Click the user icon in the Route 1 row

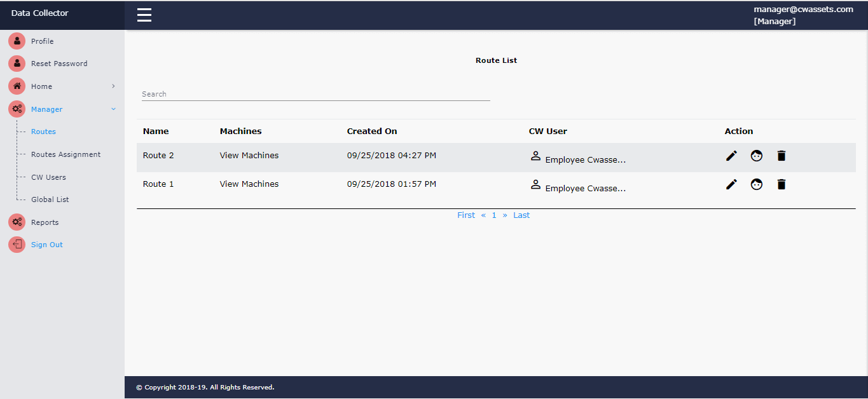click(x=535, y=184)
